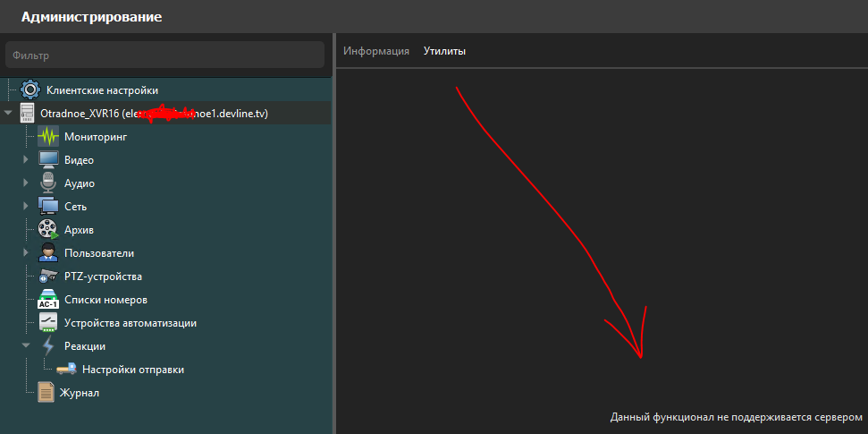Viewport: 868px width, 434px height.
Task: Collapse the Реакции tree branch
Action: pyautogui.click(x=25, y=345)
